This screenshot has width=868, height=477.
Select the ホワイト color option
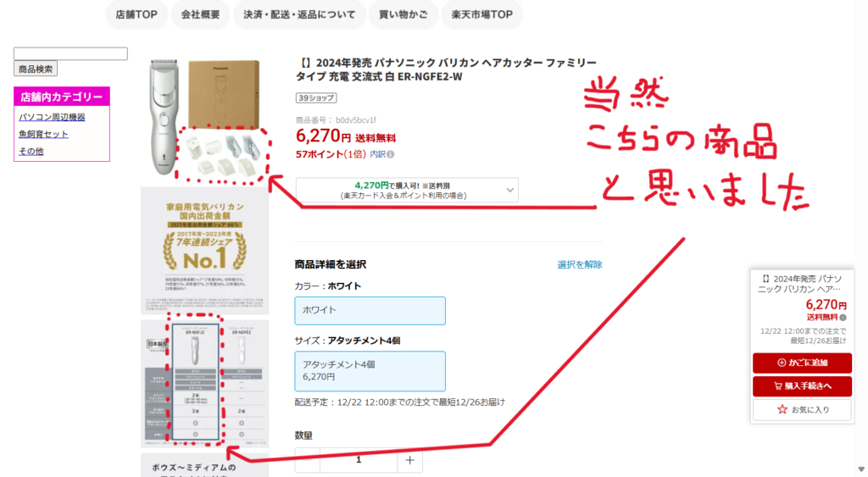[370, 310]
